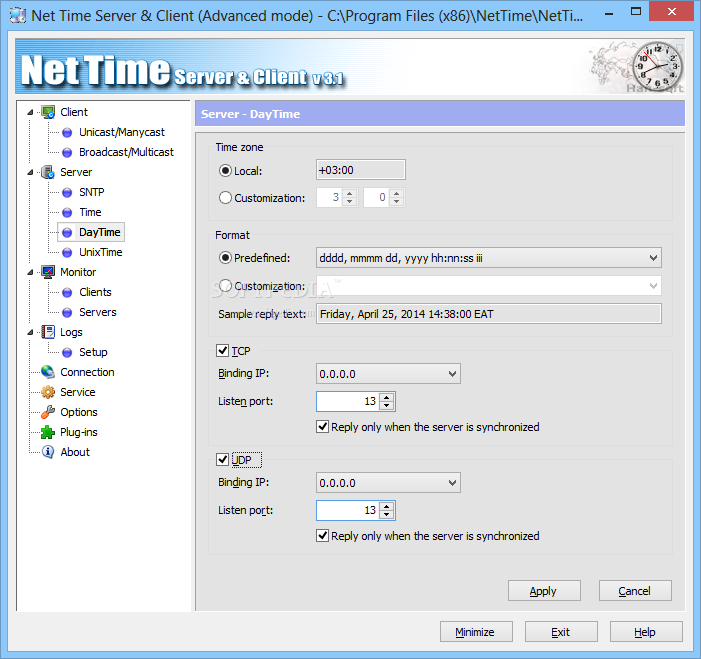701x659 pixels.
Task: Select SNTP under Server
Action: tap(92, 192)
